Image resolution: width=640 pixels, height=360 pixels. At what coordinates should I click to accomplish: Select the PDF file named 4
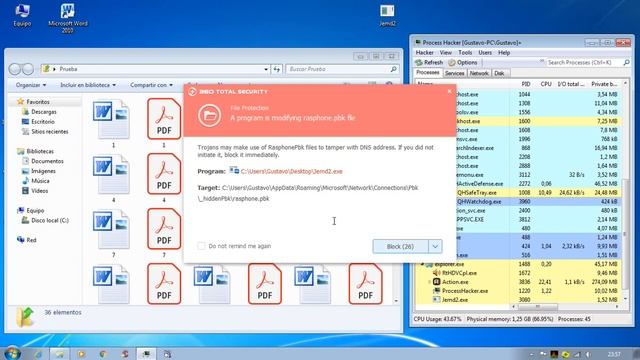[164, 178]
